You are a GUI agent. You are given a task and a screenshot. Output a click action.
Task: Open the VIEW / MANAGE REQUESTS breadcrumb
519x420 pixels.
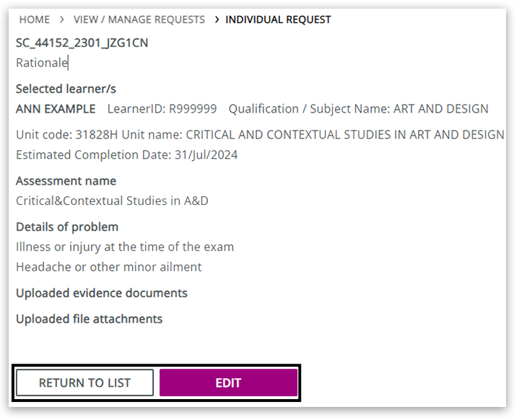(x=139, y=19)
